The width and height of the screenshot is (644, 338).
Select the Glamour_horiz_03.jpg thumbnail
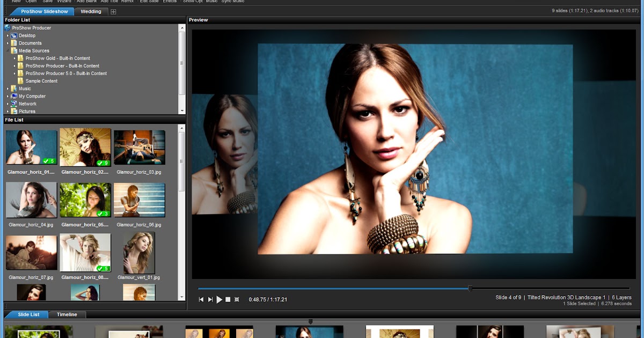[x=140, y=147]
